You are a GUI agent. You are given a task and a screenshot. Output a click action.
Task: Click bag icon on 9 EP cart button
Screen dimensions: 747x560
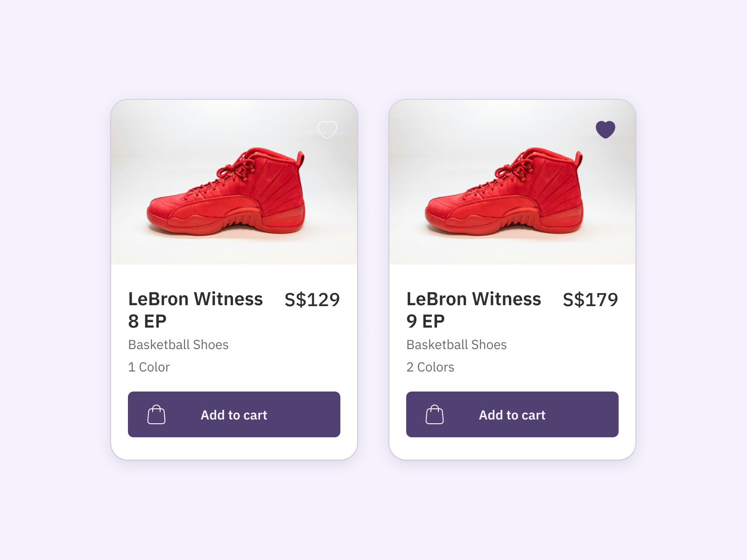435,414
